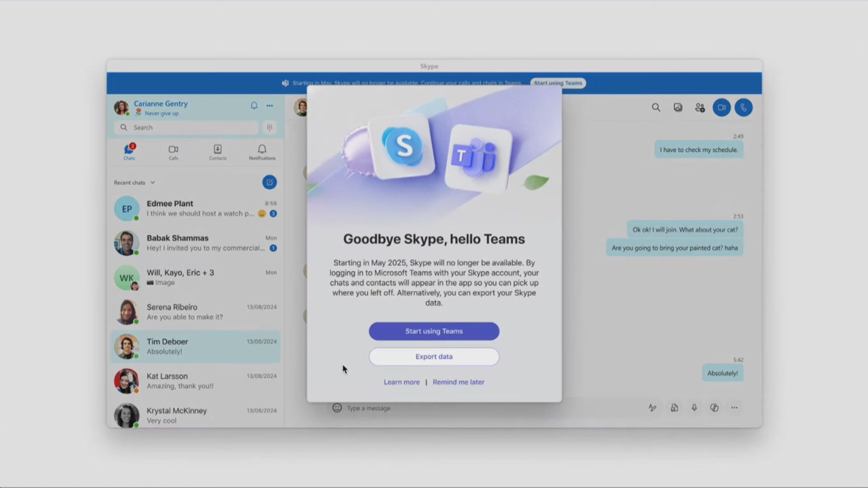Click the add people to chat icon

(x=700, y=108)
